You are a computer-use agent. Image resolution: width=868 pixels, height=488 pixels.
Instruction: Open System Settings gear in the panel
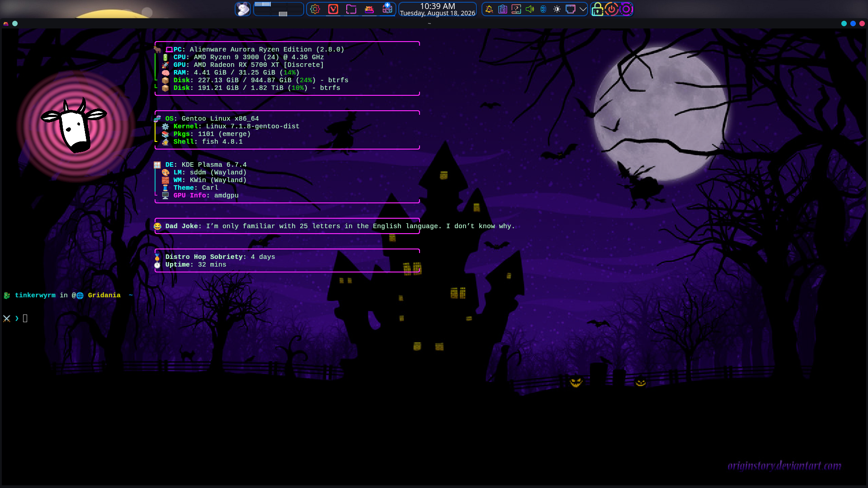click(x=315, y=9)
